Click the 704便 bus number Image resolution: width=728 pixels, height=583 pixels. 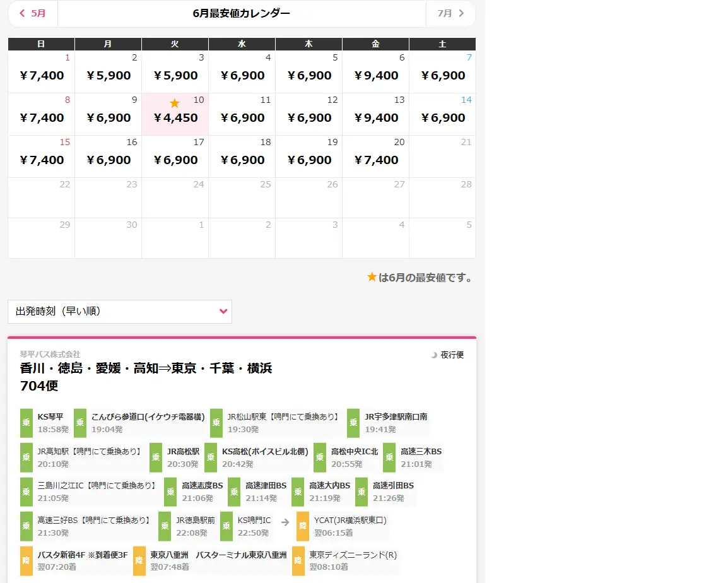coord(39,386)
